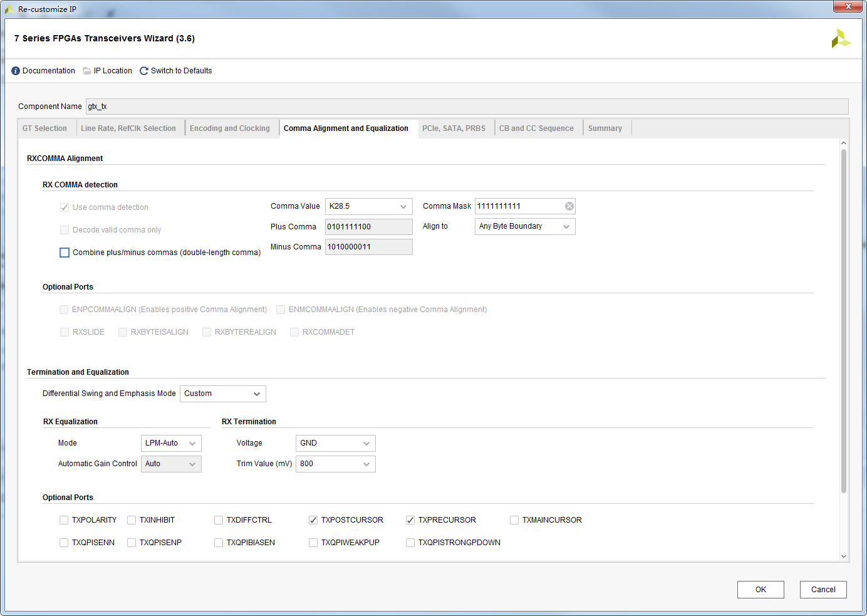Uncheck the TXPRECURSOR port
This screenshot has width=867, height=616.
tap(410, 520)
